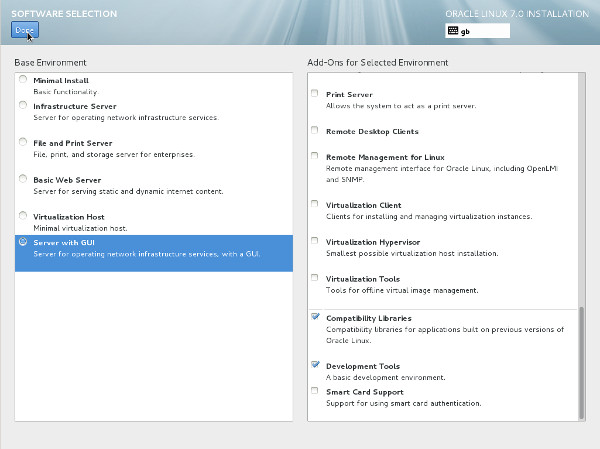Screen dimensions: 600x449
Task: Check the Virtualization Hypervisor add-on
Action: tap(315, 241)
